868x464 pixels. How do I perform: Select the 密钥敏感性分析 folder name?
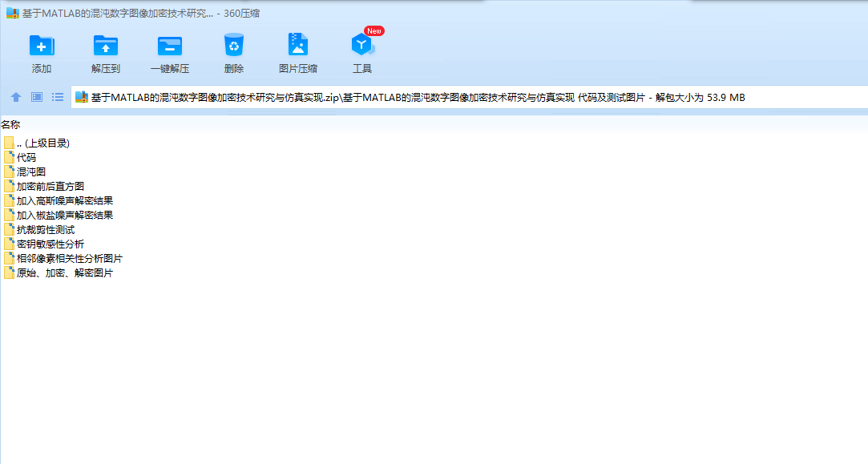click(50, 244)
